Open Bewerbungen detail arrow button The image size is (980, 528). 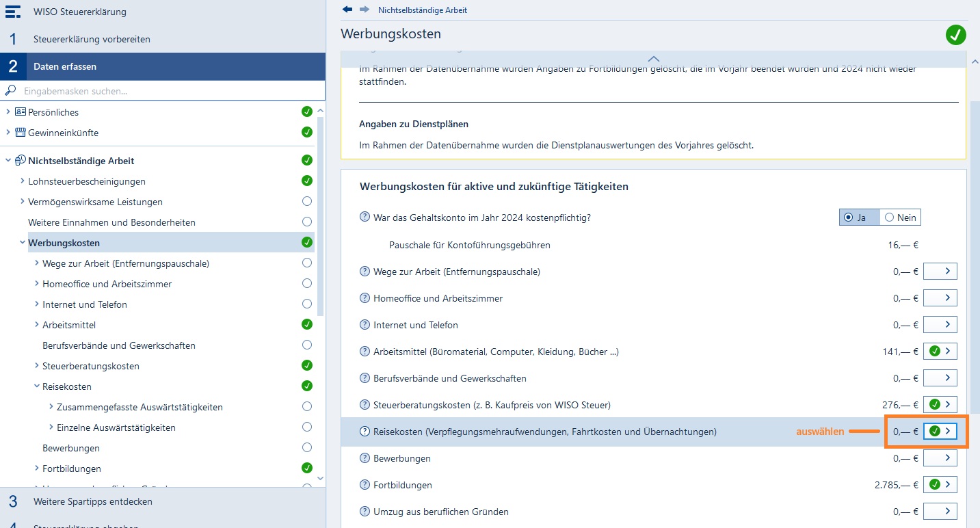[x=940, y=458]
